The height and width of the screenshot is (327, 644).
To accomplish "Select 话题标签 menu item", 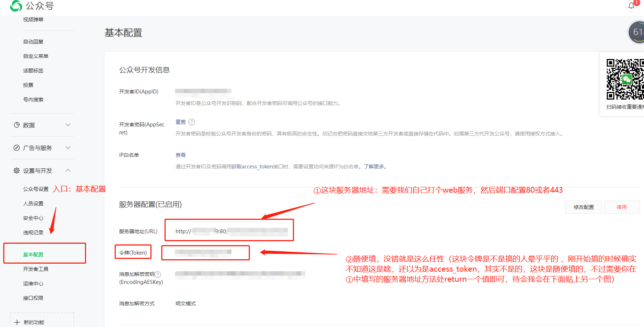I will [33, 71].
